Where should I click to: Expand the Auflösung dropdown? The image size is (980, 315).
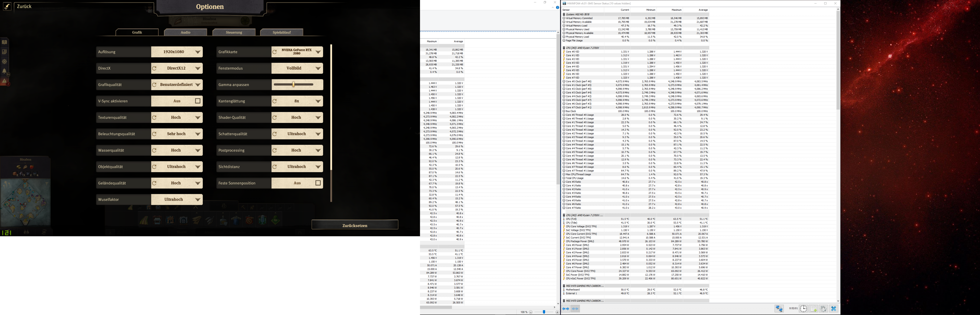pos(198,52)
